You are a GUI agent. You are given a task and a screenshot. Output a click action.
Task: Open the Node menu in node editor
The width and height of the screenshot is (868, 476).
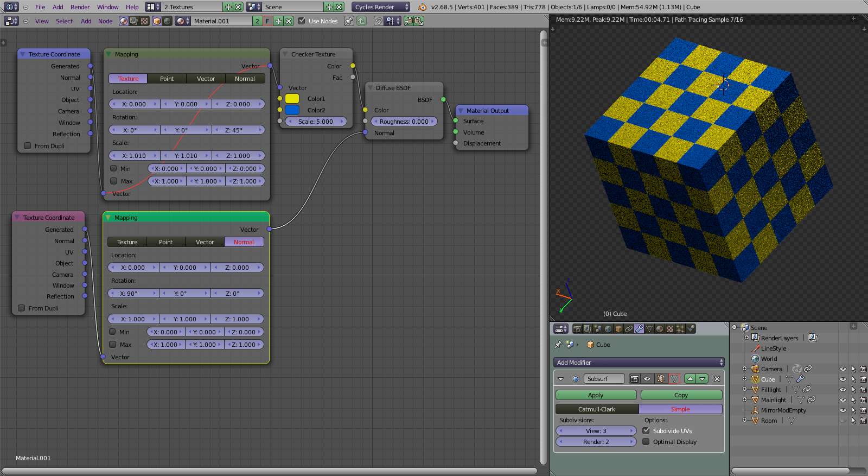pos(105,21)
